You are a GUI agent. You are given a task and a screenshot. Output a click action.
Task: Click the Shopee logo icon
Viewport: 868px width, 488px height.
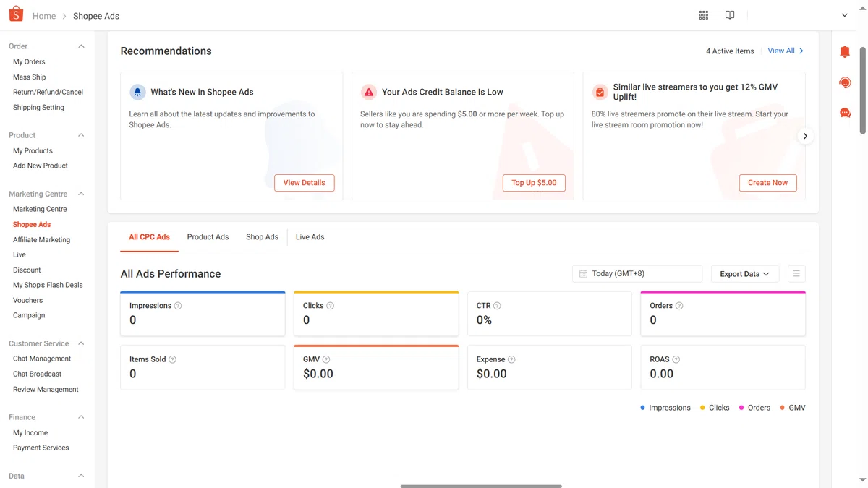pyautogui.click(x=16, y=14)
